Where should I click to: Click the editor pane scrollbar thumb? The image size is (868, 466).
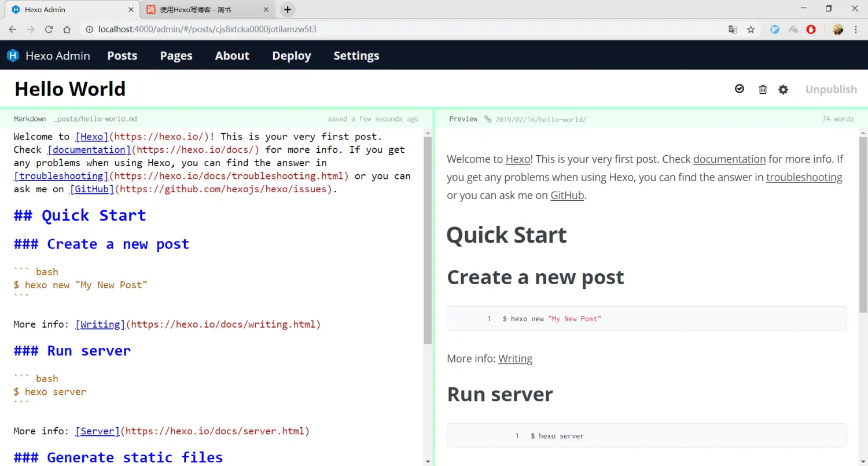pyautogui.click(x=428, y=240)
